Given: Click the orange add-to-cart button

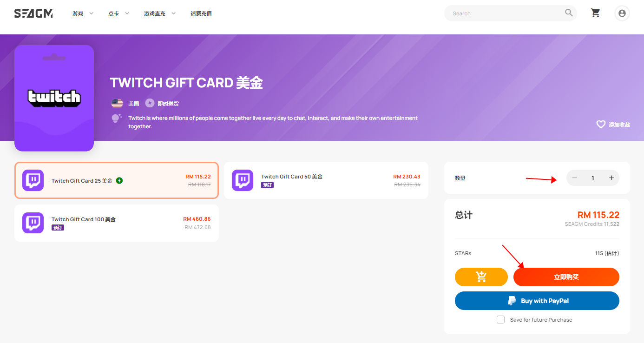Looking at the screenshot, I should (481, 277).
